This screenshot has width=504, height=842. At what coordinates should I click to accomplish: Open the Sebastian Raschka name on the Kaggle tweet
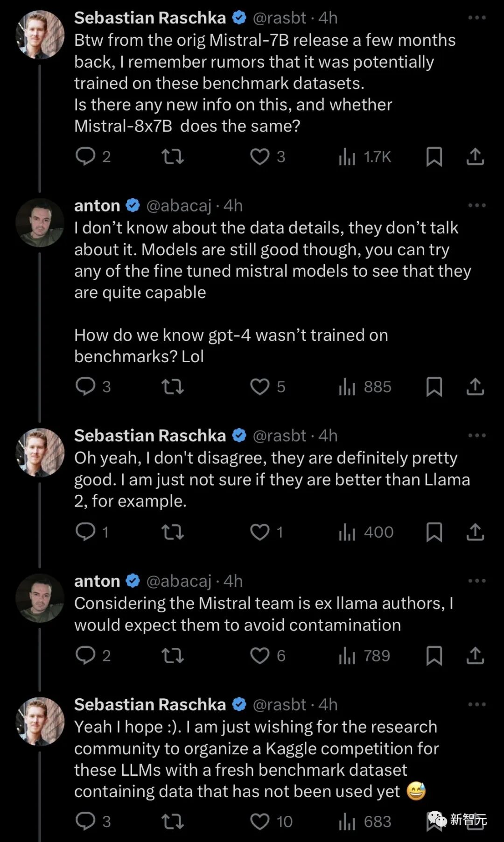coord(150,704)
